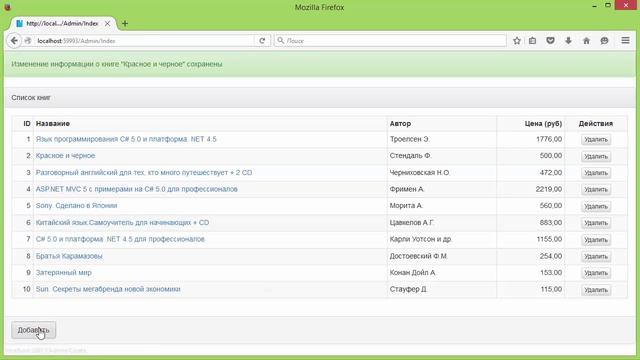Open the Pocket icon in toolbar
The image size is (640, 360).
[550, 41]
